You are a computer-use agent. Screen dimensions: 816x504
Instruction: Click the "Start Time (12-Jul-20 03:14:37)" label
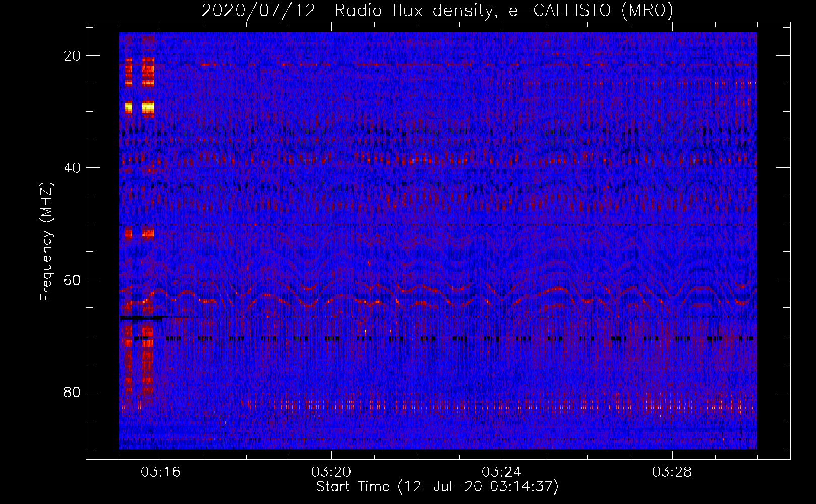pos(437,487)
